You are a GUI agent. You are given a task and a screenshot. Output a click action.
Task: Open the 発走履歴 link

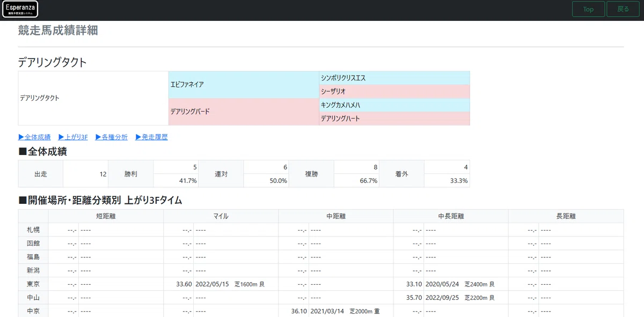(151, 137)
